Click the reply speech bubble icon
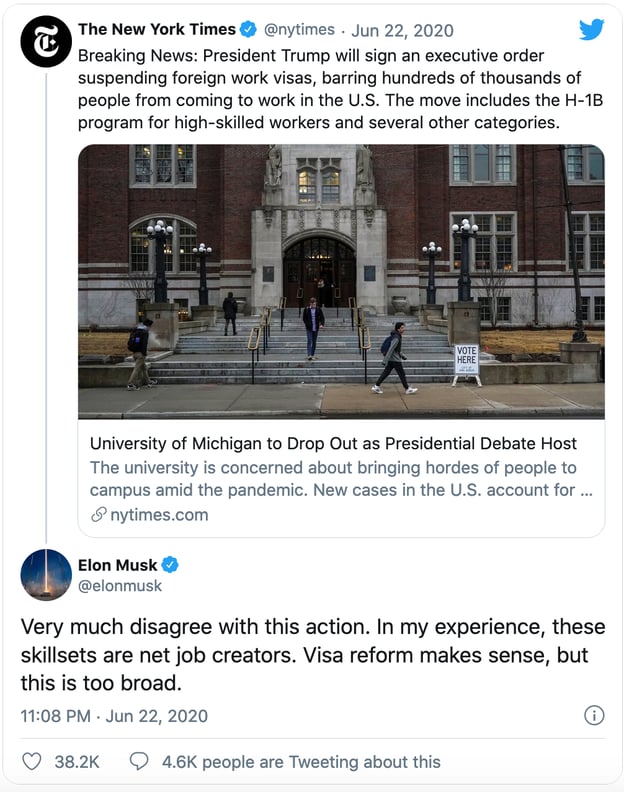The image size is (624, 792). (x=139, y=761)
